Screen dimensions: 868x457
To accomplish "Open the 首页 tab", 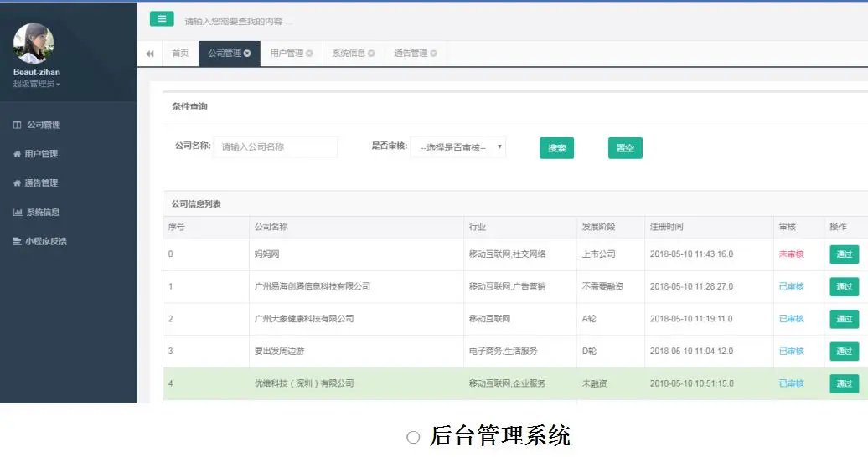I will point(180,53).
